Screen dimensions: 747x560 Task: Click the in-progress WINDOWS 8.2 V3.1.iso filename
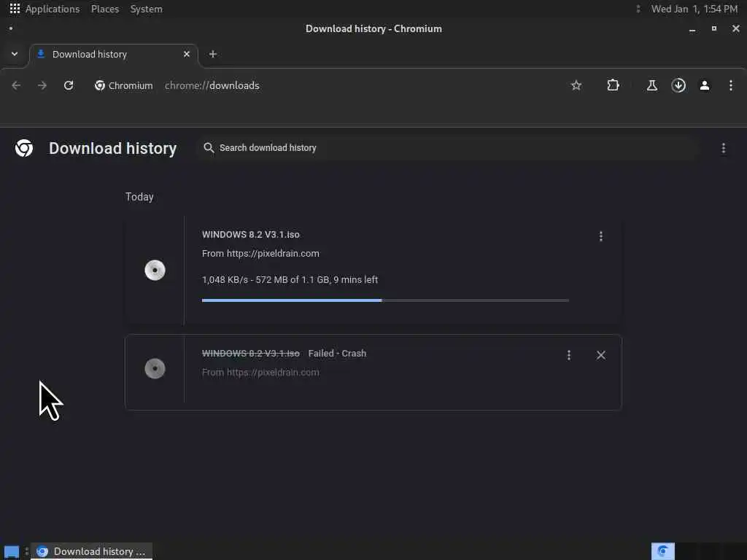coord(251,234)
